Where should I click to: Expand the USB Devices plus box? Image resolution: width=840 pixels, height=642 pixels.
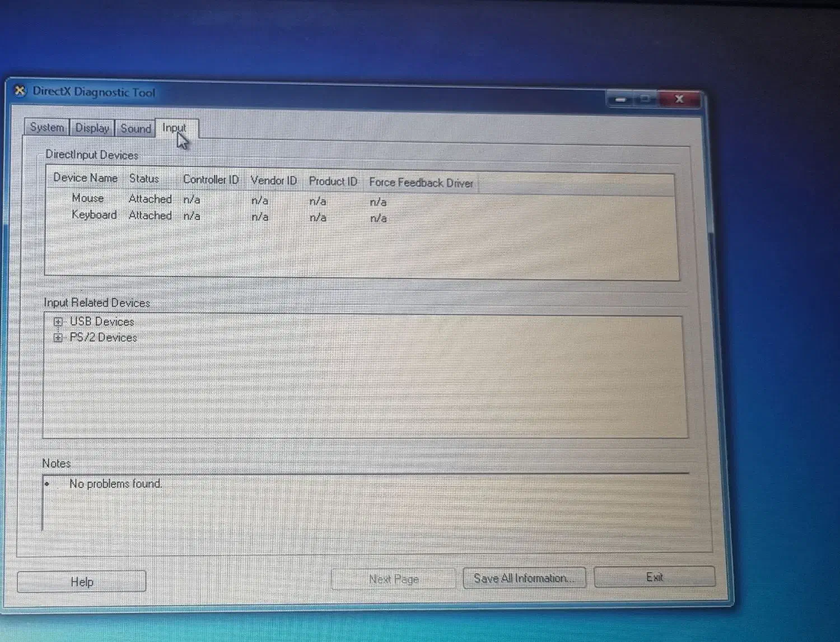[x=58, y=322]
